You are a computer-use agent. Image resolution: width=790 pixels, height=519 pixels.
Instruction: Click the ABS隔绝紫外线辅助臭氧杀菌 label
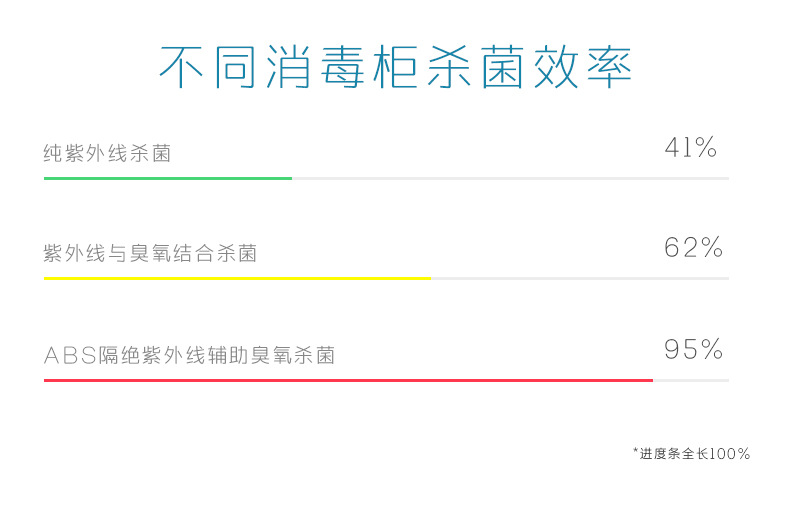pyautogui.click(x=189, y=355)
